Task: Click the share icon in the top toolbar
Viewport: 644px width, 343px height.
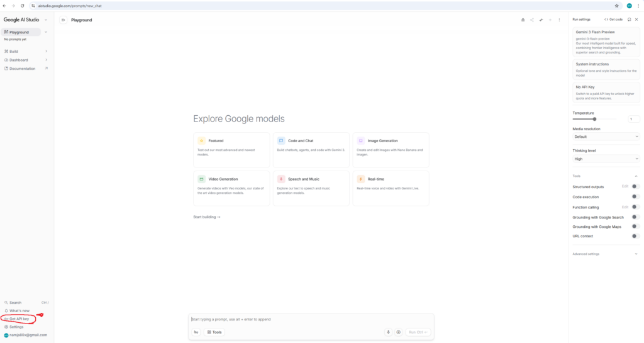Action: 532,20
